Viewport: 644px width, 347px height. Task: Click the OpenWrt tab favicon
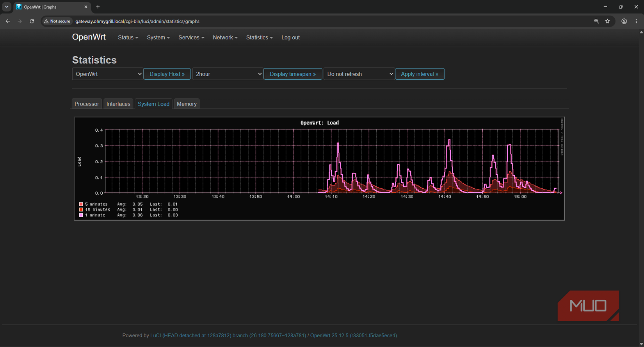pos(19,7)
